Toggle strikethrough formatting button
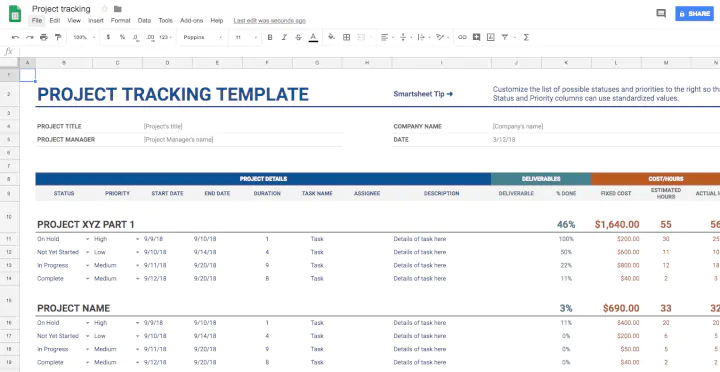The width and height of the screenshot is (720, 372). (298, 37)
